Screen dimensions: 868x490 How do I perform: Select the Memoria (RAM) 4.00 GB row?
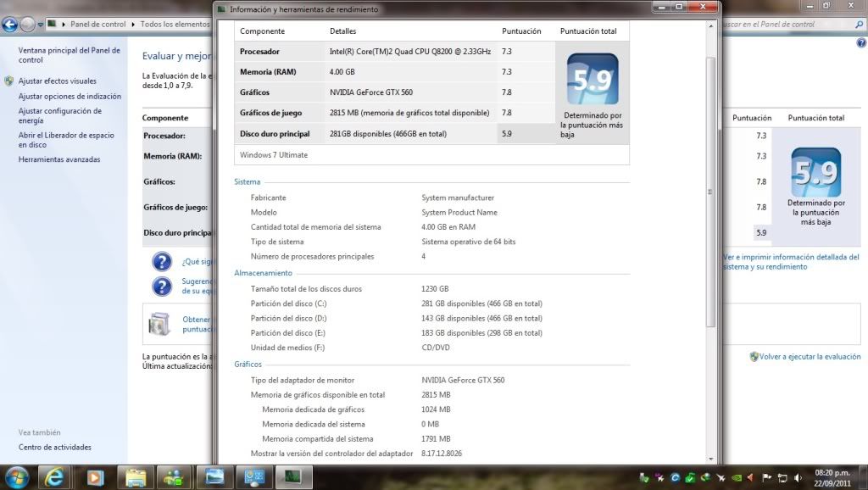point(395,72)
